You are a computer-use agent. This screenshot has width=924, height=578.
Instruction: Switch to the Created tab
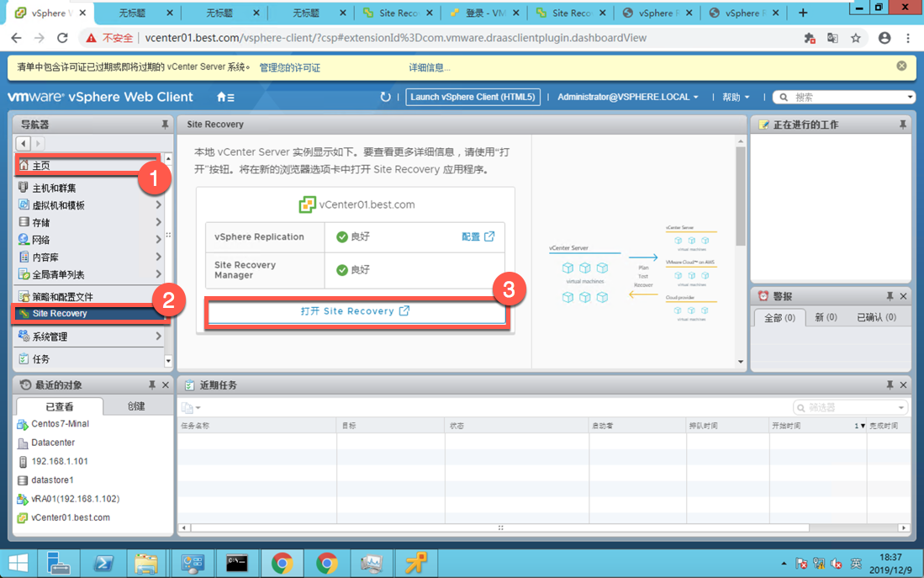(136, 406)
